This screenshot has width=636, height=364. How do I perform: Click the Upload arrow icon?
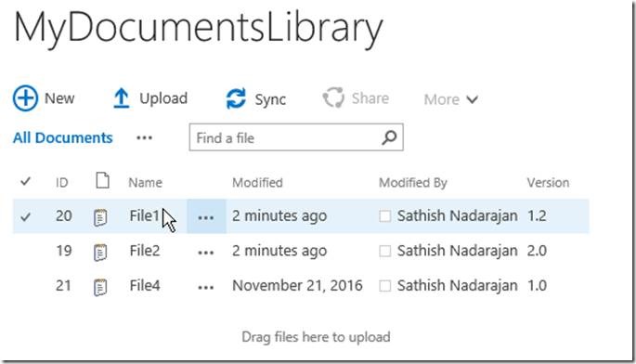(121, 98)
